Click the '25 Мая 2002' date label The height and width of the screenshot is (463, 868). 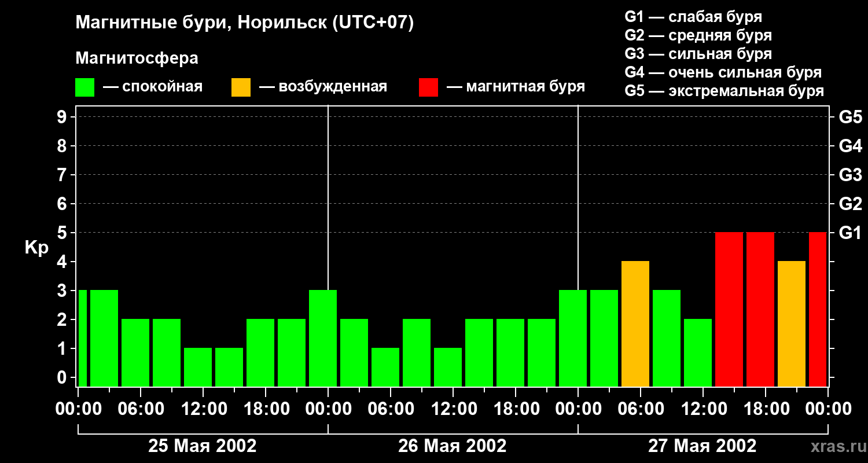pyautogui.click(x=203, y=446)
